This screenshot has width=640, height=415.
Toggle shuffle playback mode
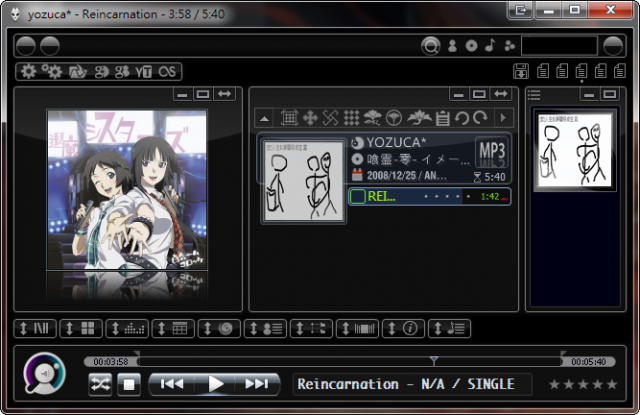pyautogui.click(x=100, y=384)
